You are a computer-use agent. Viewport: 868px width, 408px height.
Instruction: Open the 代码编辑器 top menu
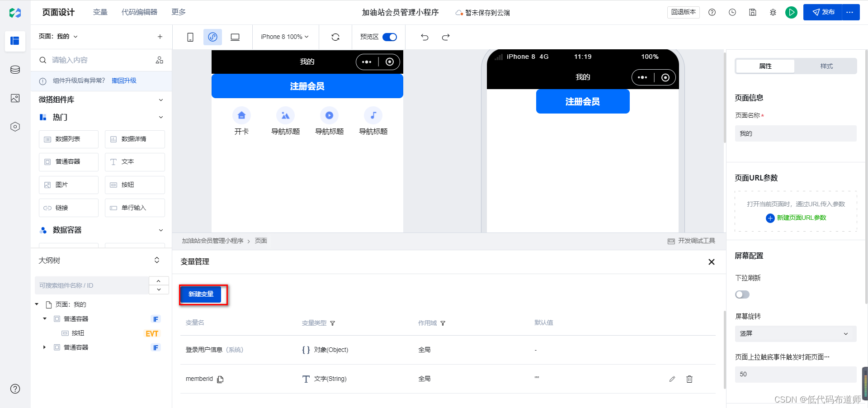coord(139,12)
